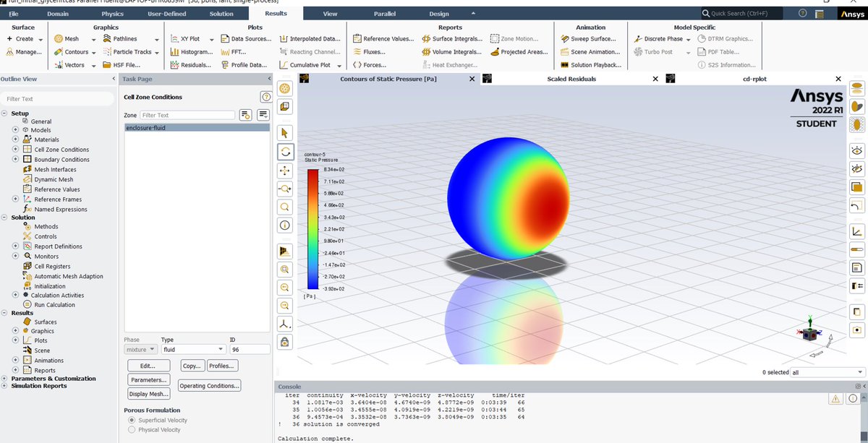Open Sweep Surface animation tool

[x=588, y=39]
